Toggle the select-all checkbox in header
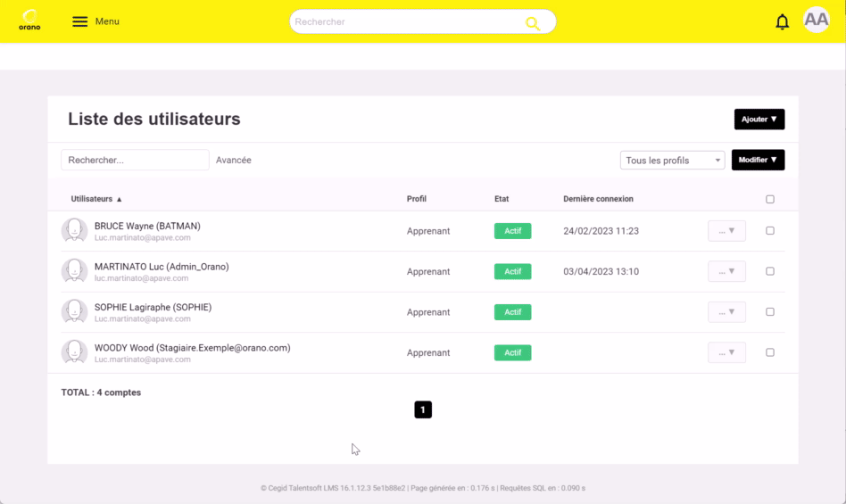The height and width of the screenshot is (504, 846). [770, 200]
